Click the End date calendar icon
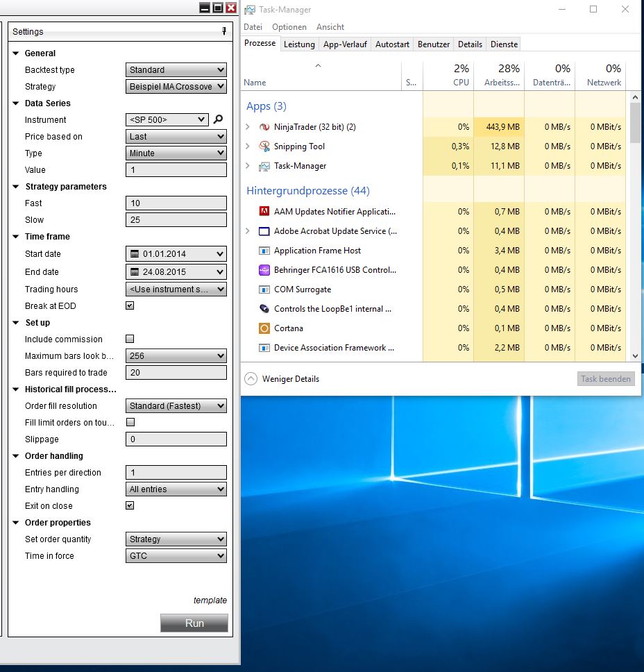 (135, 271)
